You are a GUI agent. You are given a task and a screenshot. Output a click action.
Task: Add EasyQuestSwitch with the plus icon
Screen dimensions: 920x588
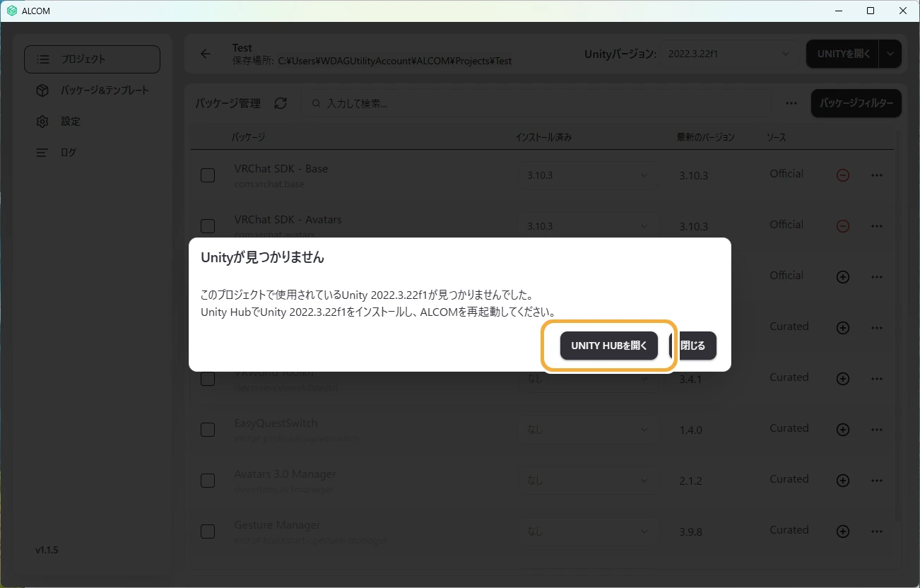(x=842, y=430)
